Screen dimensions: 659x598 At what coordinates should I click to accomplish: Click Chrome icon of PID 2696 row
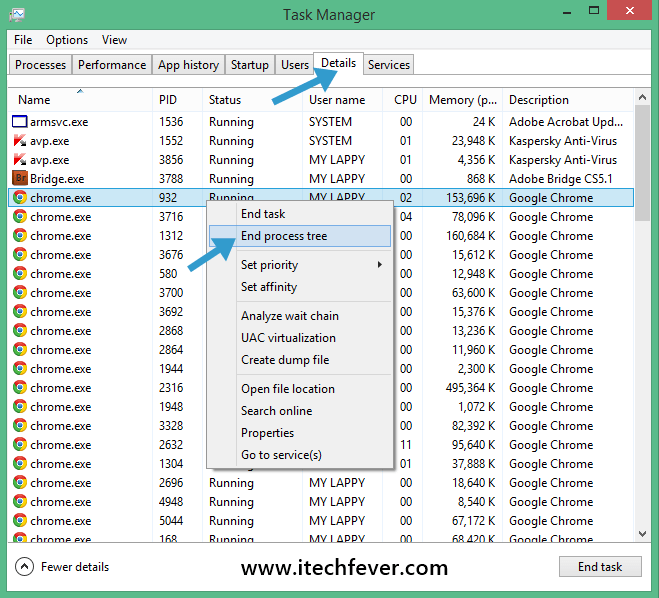(x=20, y=482)
